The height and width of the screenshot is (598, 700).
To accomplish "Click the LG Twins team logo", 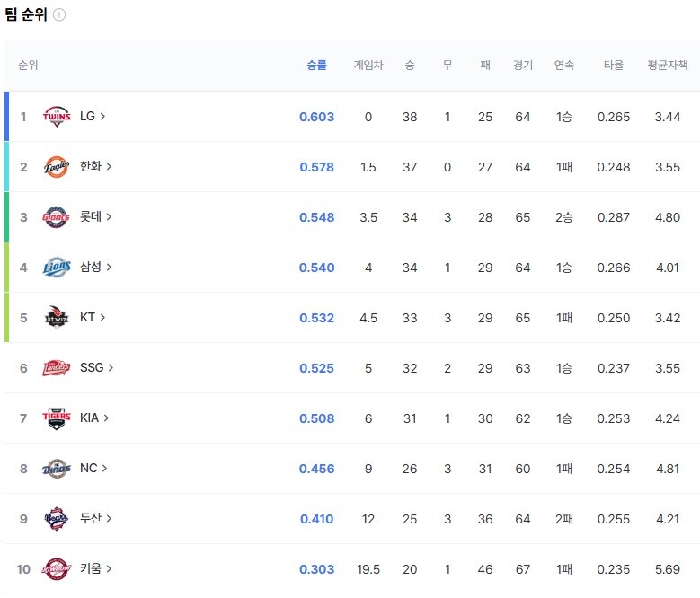I will (x=57, y=117).
